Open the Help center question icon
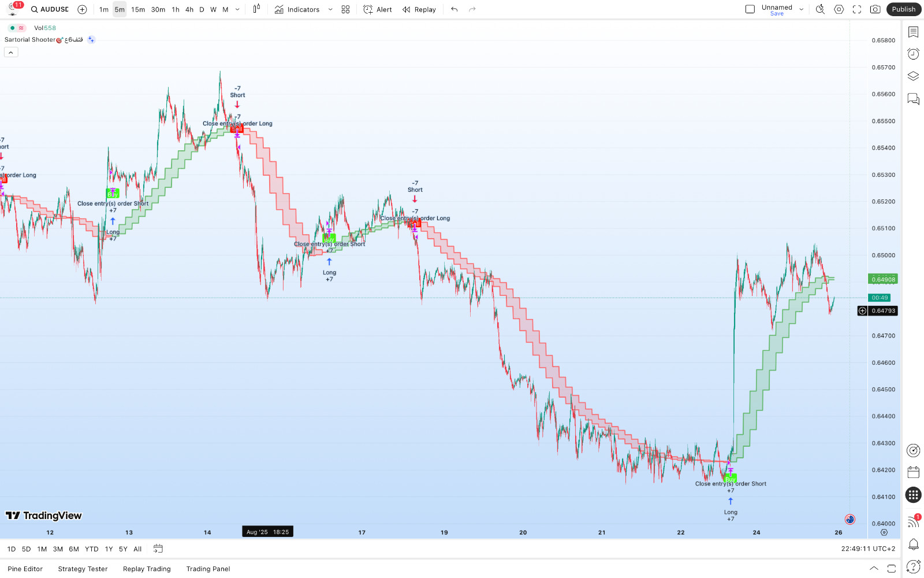Viewport: 924px width, 578px height. (x=913, y=566)
